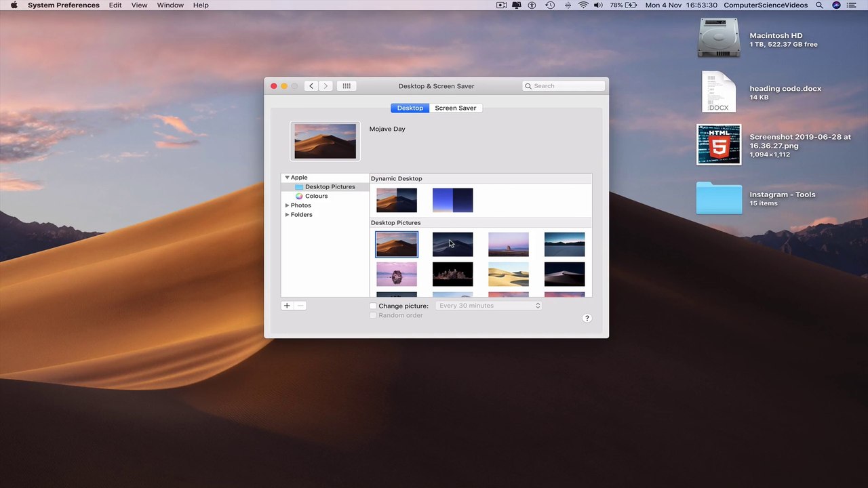This screenshot has width=868, height=488.
Task: Click the Search field in the preferences window
Action: (564, 86)
